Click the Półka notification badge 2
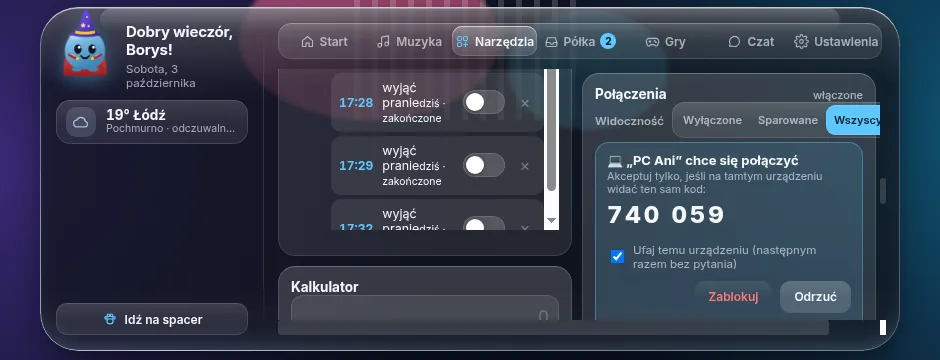This screenshot has width=940, height=360. (x=608, y=41)
